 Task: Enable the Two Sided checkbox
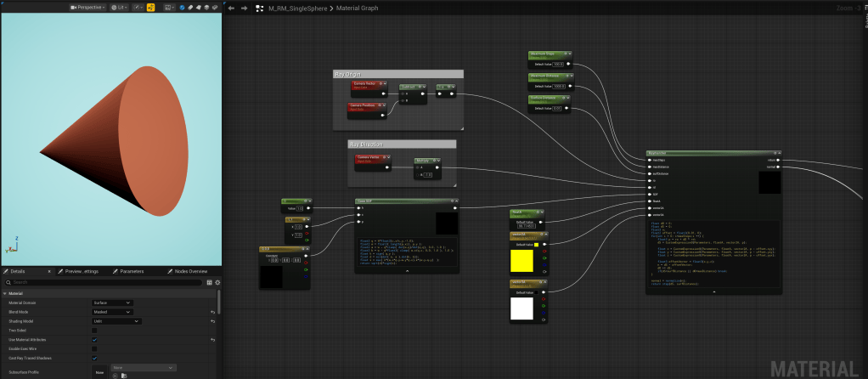(x=94, y=331)
